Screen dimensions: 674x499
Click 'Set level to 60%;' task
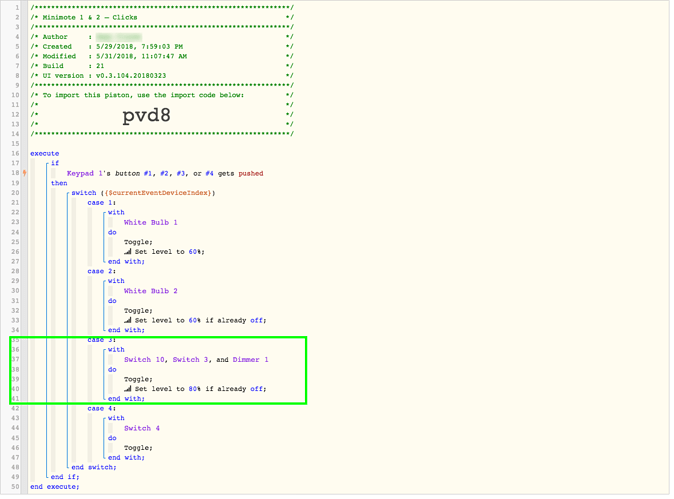[x=170, y=253]
